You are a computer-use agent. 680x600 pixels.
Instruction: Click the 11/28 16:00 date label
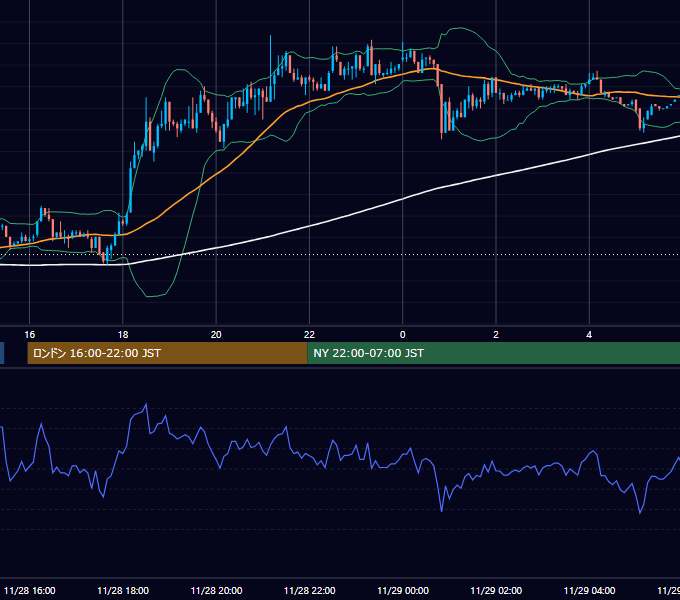[29, 590]
